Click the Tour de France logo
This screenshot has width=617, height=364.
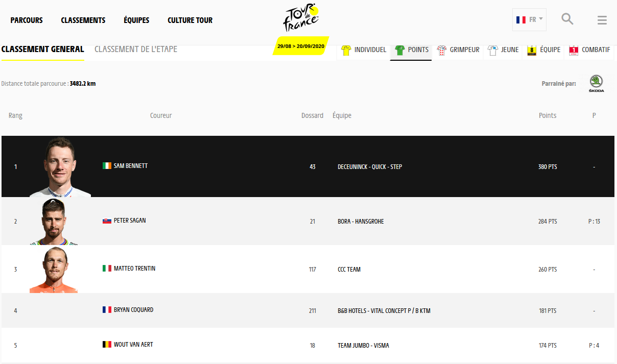coord(301,19)
